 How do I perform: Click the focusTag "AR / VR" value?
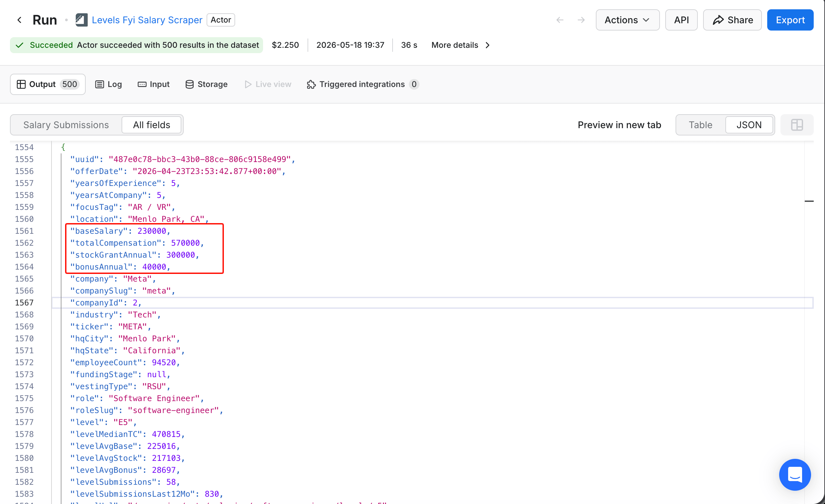pos(149,207)
